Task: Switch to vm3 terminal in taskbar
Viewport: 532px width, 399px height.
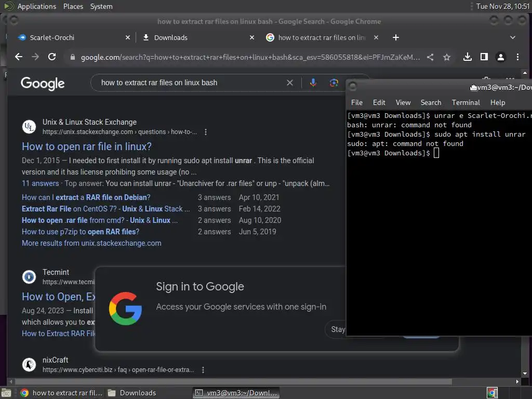Action: pyautogui.click(x=236, y=393)
